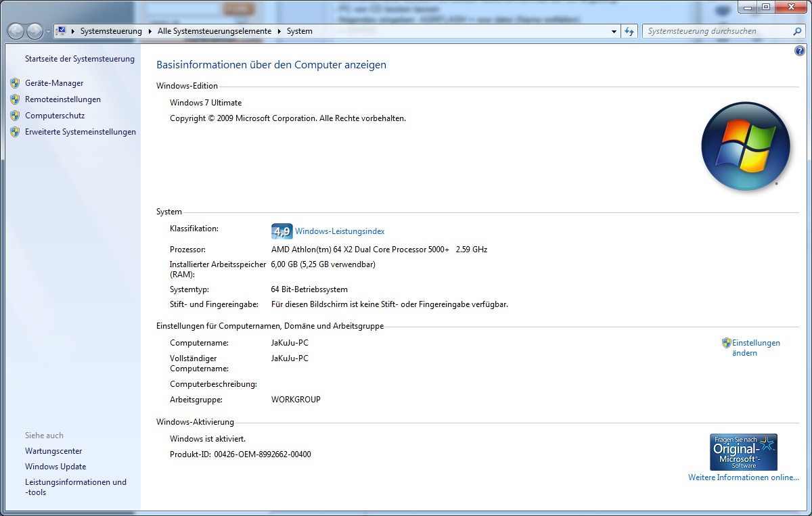Click the WORKGROUP value
The height and width of the screenshot is (516, 812).
pyautogui.click(x=296, y=400)
